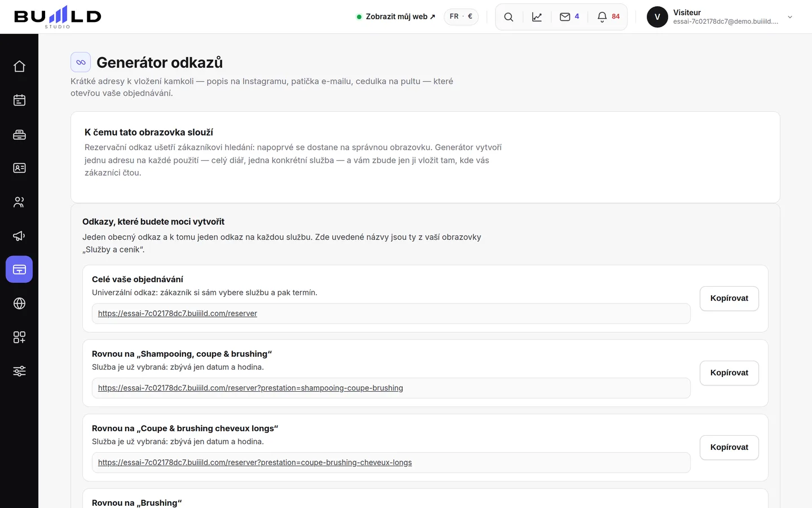Click the Rovnou na „Brushing“ title
812x508 pixels.
(x=137, y=502)
